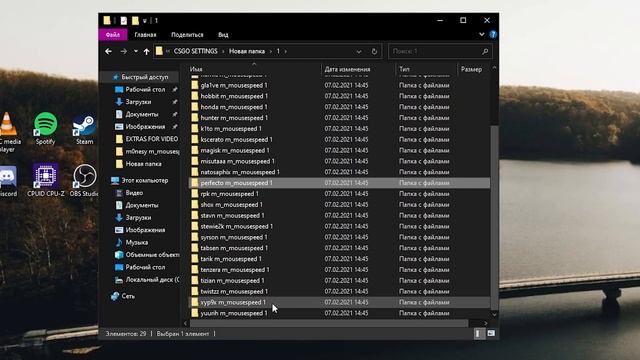The height and width of the screenshot is (360, 640).
Task: Click the xyp9x m_mousespeed 1 folder icon
Action: (x=195, y=302)
